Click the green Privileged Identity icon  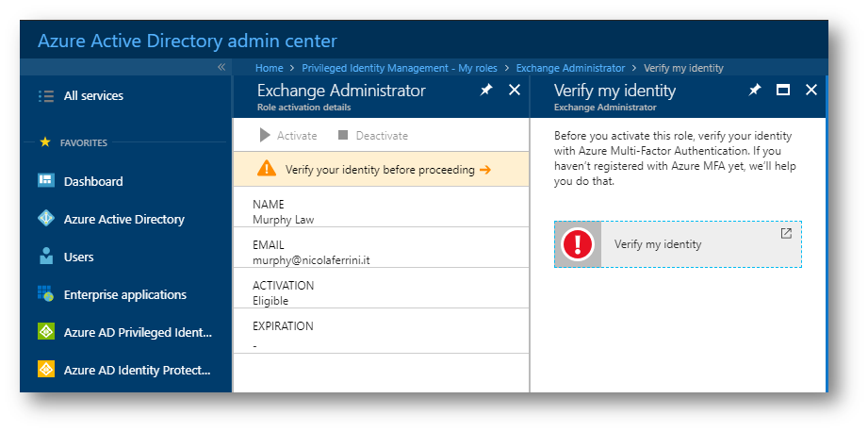46,331
